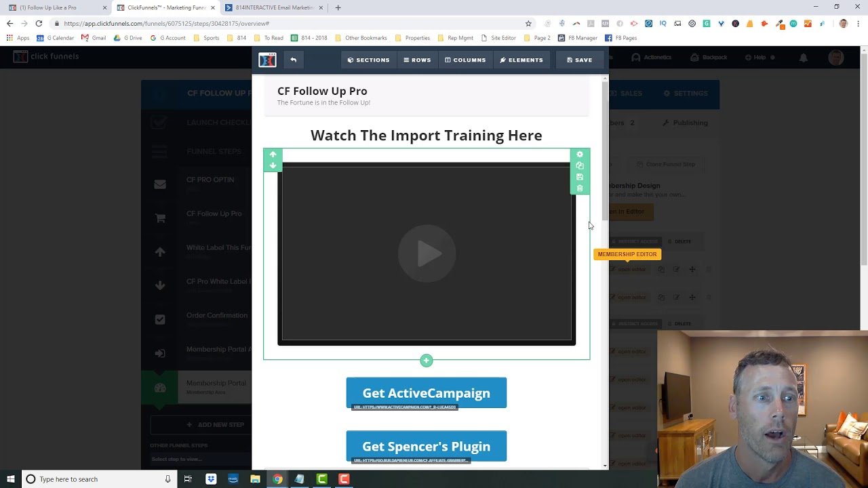The height and width of the screenshot is (488, 868).
Task: Expand the Other Bookmarks folder
Action: [361, 38]
